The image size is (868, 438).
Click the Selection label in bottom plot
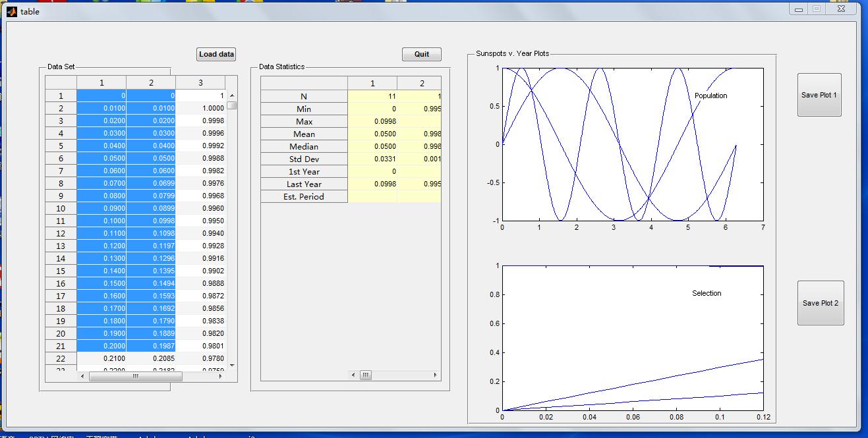coord(707,293)
